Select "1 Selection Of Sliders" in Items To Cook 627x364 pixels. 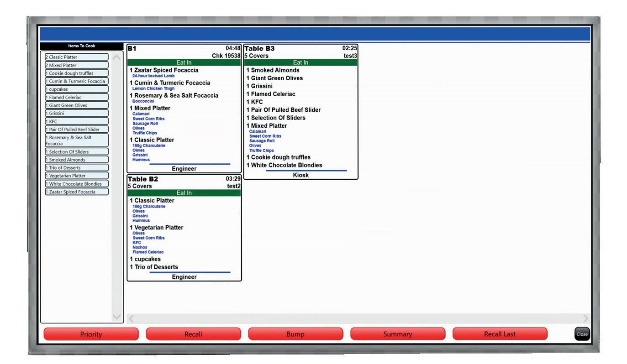pos(76,151)
